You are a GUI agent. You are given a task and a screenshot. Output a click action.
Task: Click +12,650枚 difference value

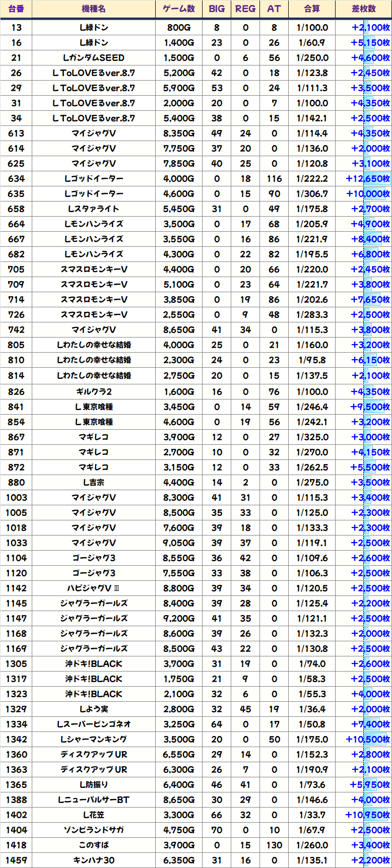(x=368, y=179)
